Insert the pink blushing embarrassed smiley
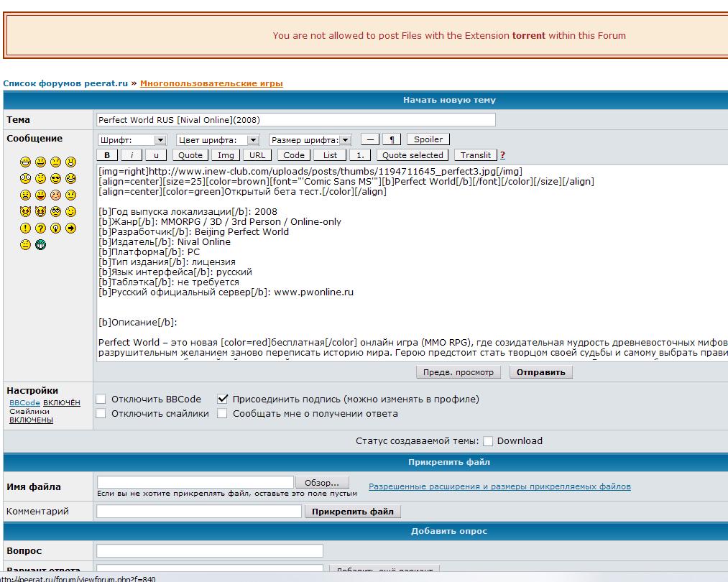The image size is (728, 582). coord(56,195)
